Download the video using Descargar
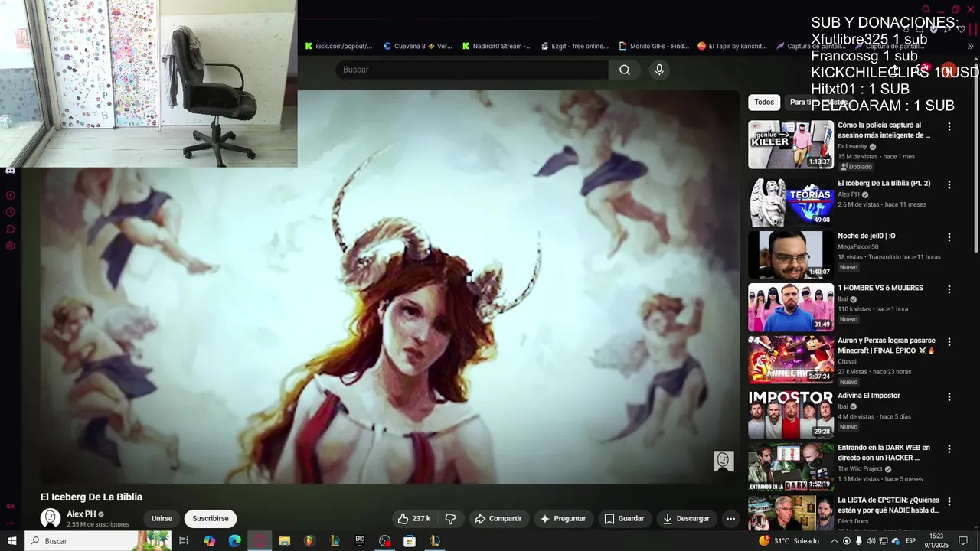Image resolution: width=980 pixels, height=551 pixels. click(687, 518)
